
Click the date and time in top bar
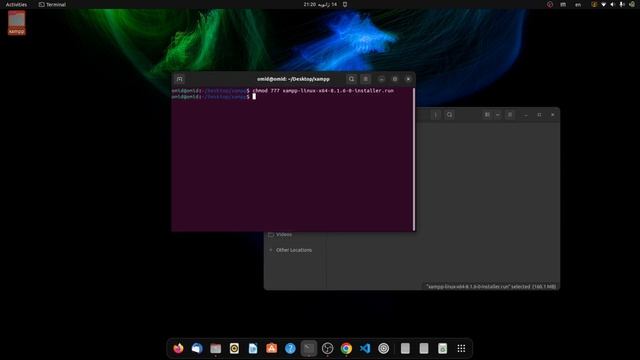coord(320,4)
